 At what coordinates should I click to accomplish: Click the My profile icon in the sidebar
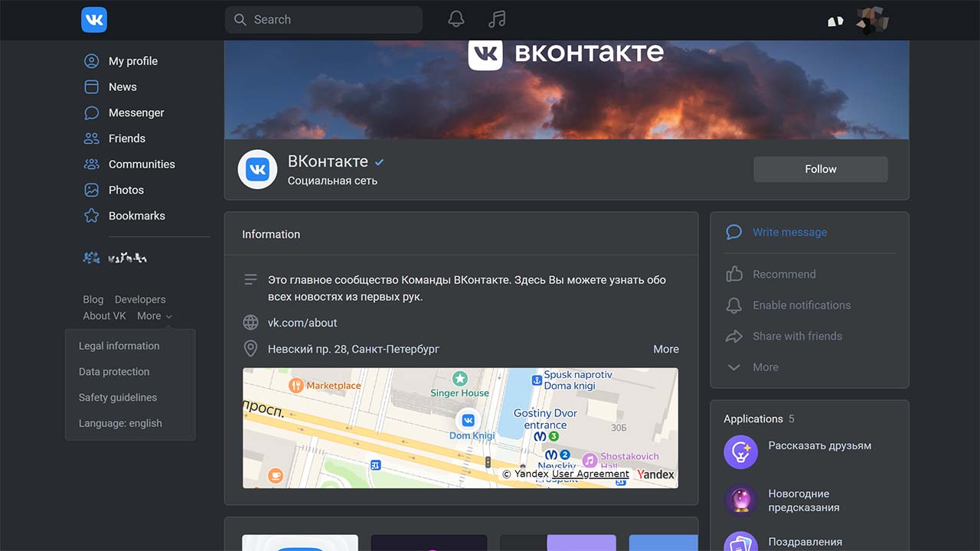91,61
